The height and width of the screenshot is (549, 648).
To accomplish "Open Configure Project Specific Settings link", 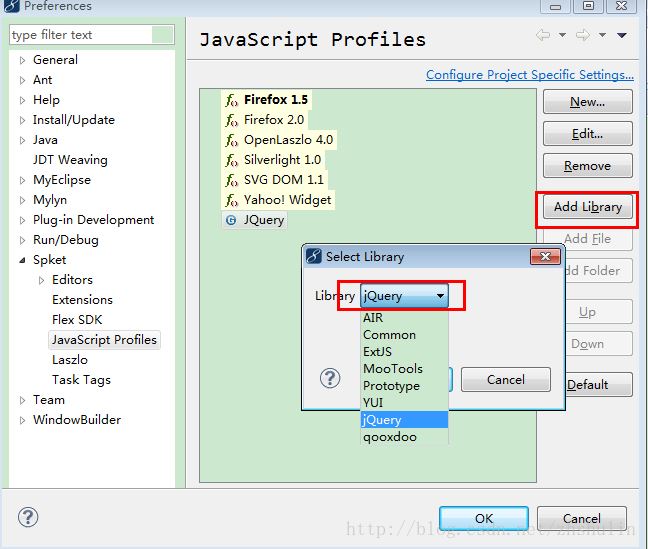I will 529,75.
